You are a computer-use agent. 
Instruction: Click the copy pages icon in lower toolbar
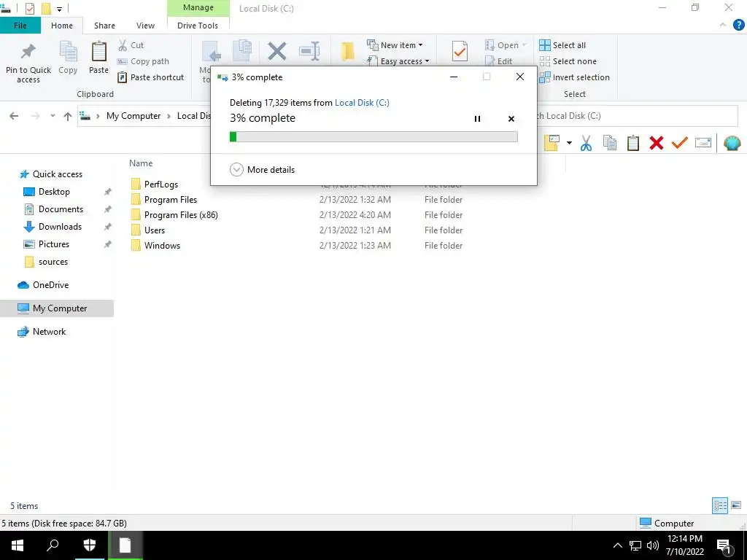(x=610, y=143)
